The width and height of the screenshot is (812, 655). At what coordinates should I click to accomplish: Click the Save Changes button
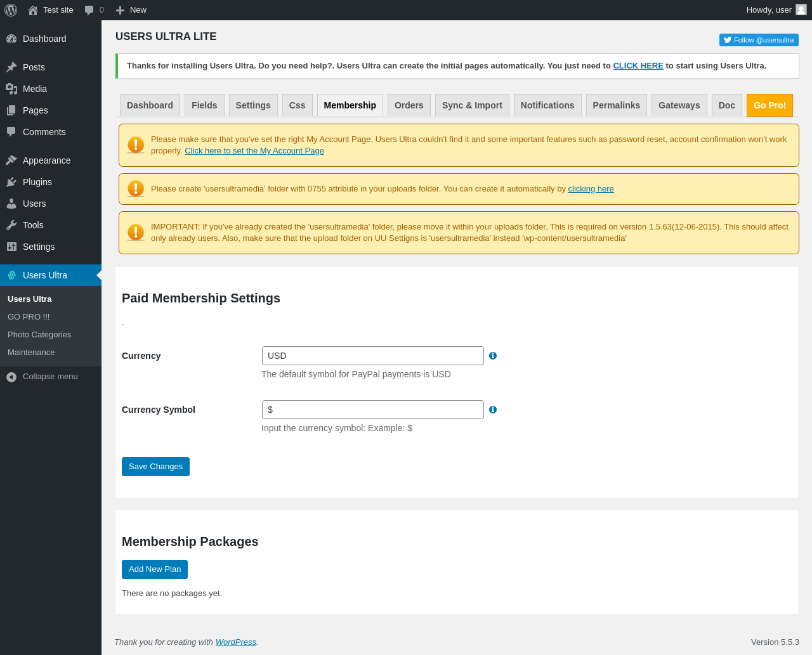pos(155,467)
